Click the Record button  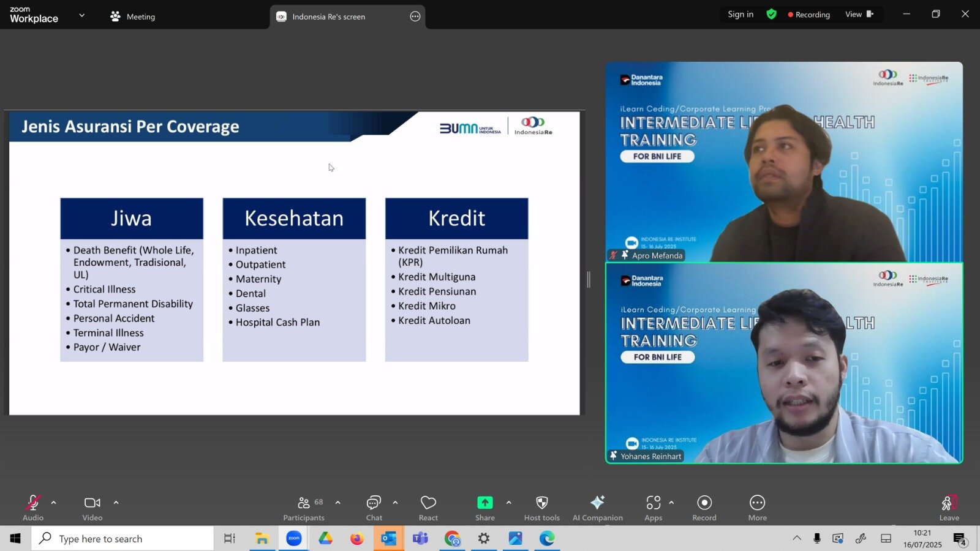coord(704,508)
